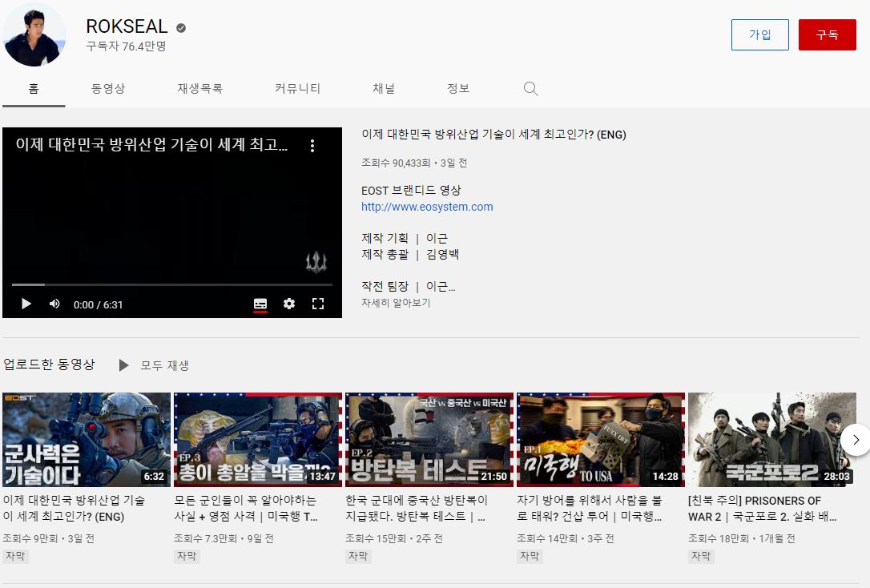This screenshot has height=588, width=870.
Task: Open the channel search icon
Action: tap(530, 88)
